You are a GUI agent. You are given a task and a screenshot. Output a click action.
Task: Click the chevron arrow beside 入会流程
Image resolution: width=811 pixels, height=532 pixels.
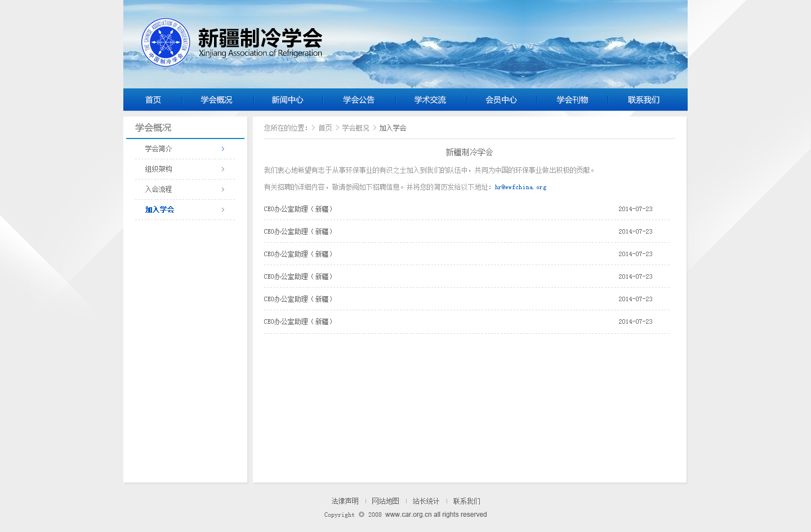pos(223,189)
